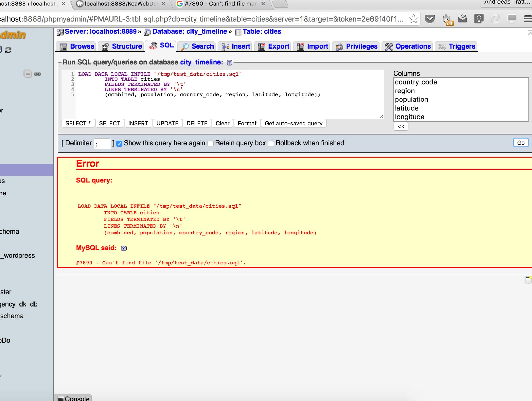Open the Pocket extension icon
This screenshot has width=532, height=401.
pos(430,19)
